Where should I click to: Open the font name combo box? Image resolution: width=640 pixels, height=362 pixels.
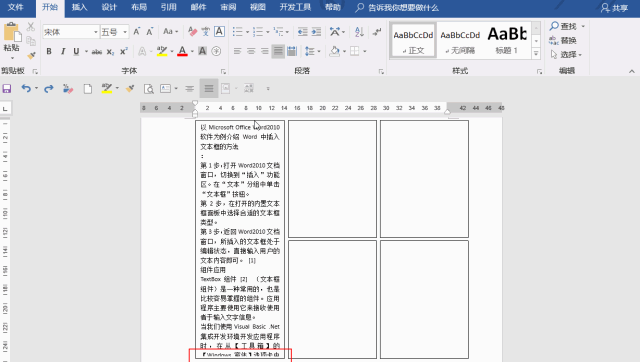(x=71, y=32)
